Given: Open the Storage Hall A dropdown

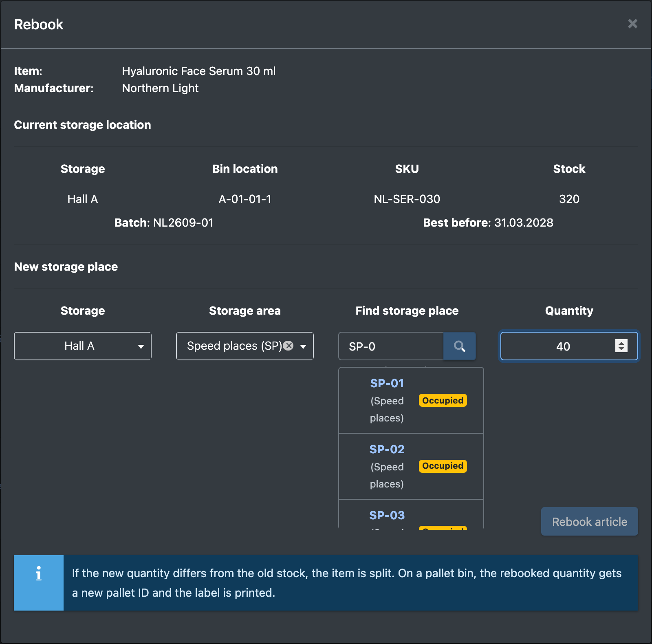Looking at the screenshot, I should 83,346.
